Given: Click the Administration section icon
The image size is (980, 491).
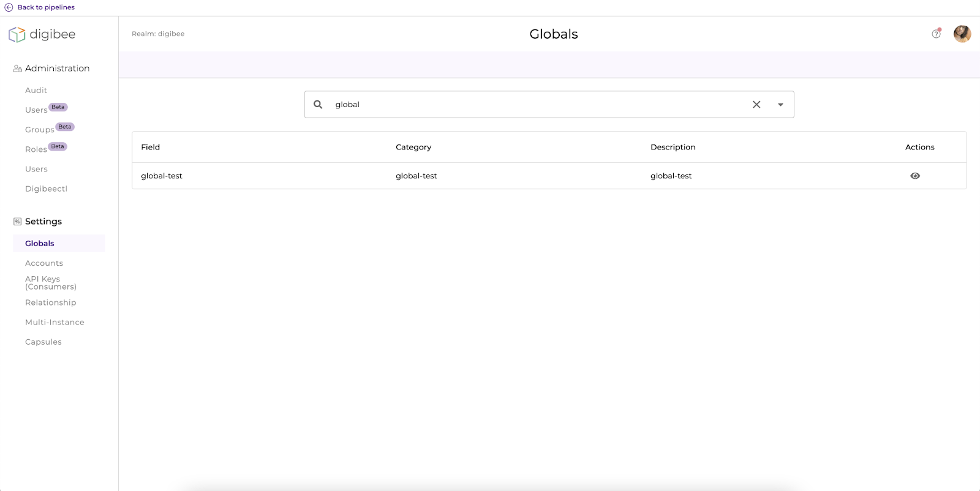Looking at the screenshot, I should pos(17,69).
